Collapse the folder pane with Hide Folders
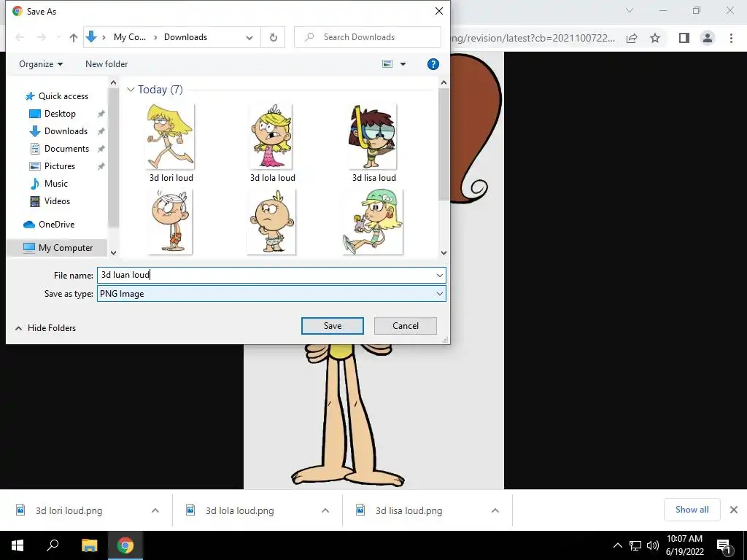747x560 pixels. click(x=46, y=328)
